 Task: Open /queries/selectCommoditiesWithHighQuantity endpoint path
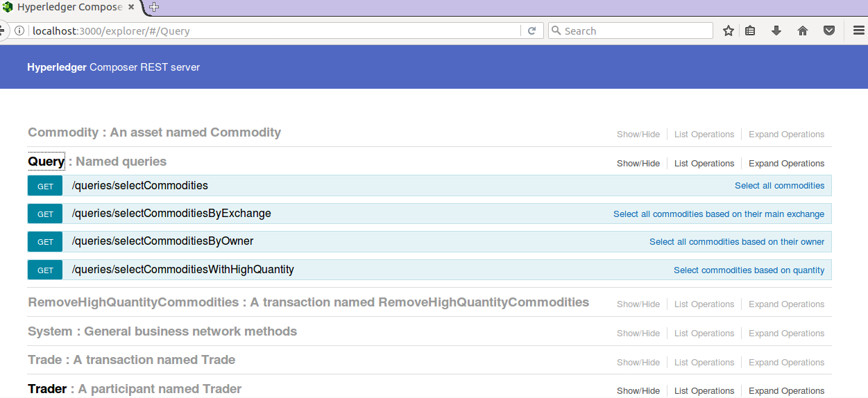point(183,270)
